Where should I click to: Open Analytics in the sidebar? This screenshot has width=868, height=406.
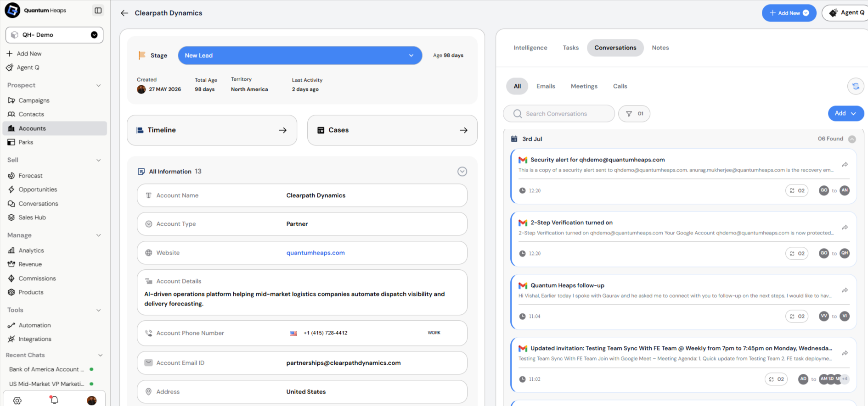pos(55,250)
